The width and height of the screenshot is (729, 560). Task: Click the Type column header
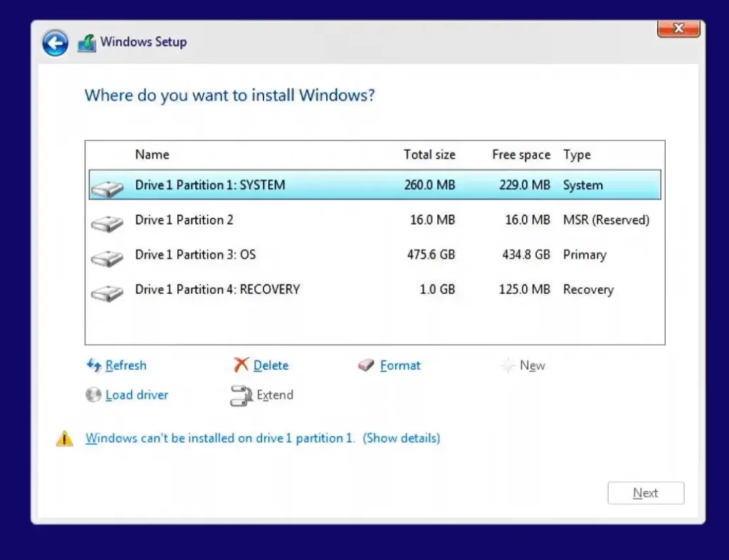coord(577,154)
